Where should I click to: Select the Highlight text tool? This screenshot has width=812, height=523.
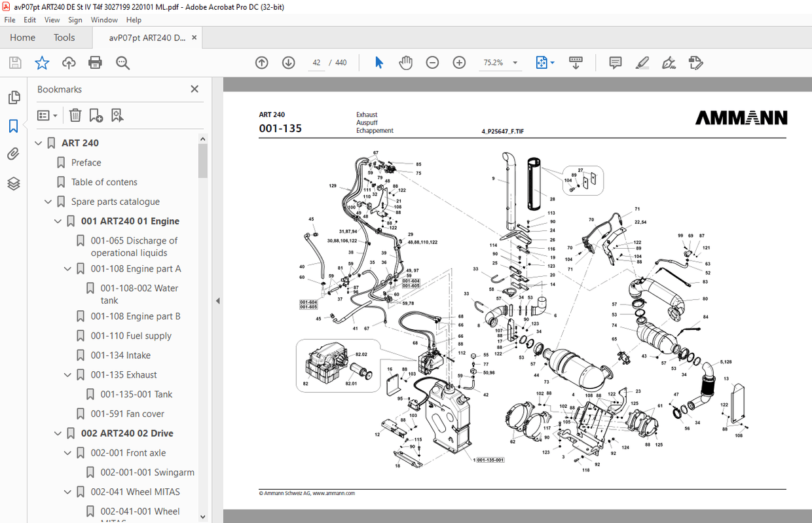(642, 62)
